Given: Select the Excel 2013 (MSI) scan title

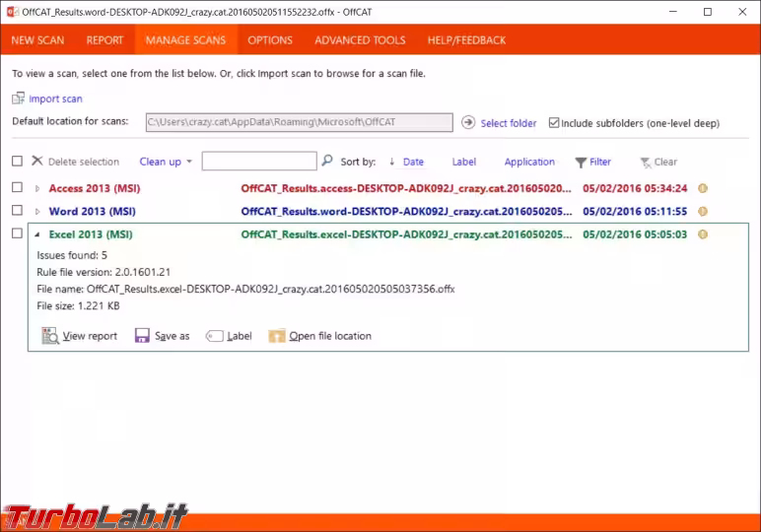Looking at the screenshot, I should point(91,234).
